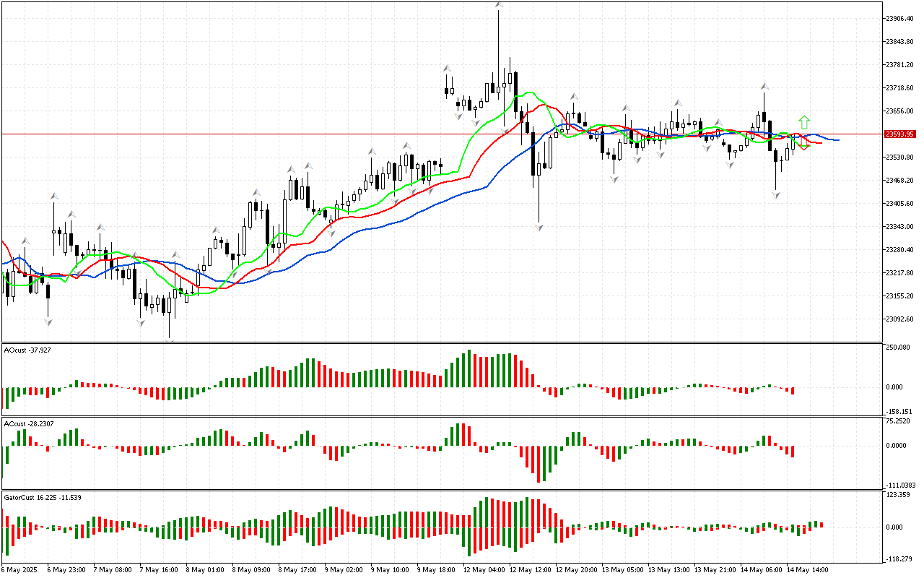Click the down fractal below the lowest 7 May 16:00 candle

[170, 340]
